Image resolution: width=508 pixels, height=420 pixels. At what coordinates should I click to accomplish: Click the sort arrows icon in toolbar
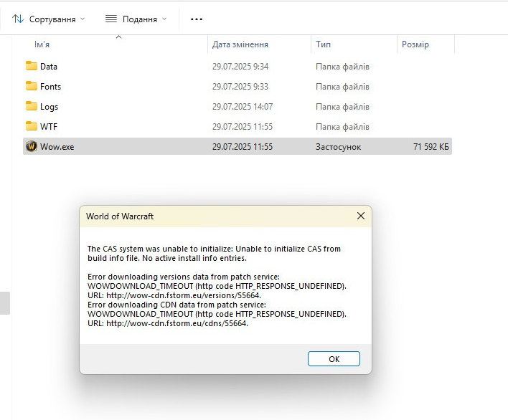(x=18, y=19)
